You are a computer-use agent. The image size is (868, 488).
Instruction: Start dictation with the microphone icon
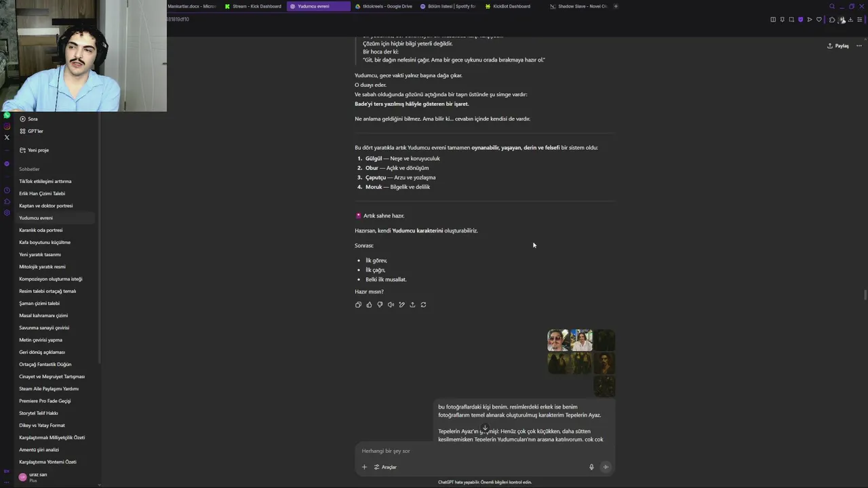click(x=591, y=467)
